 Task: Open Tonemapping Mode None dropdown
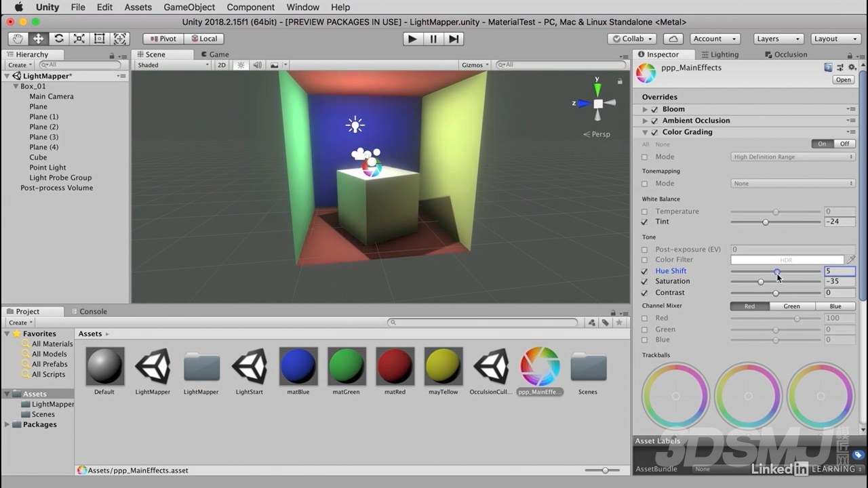793,183
